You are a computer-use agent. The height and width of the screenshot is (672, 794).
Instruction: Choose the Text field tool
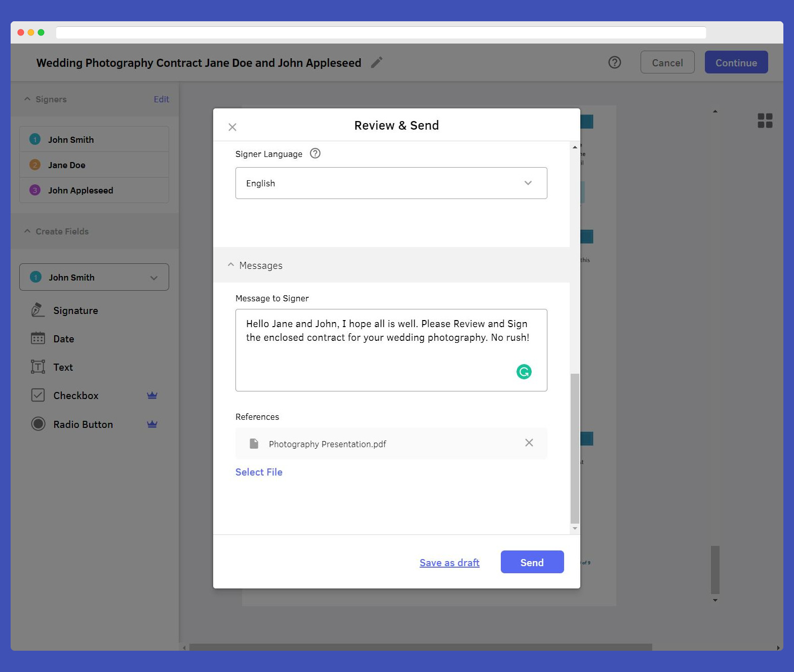click(x=63, y=367)
